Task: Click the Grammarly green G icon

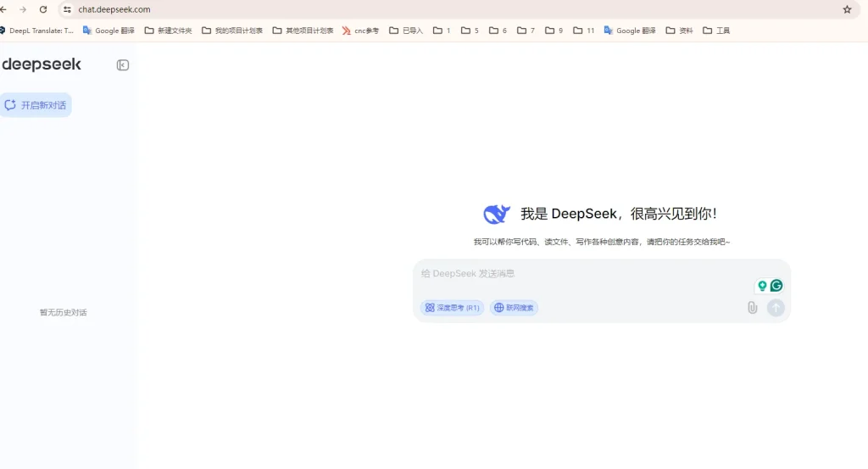Action: pyautogui.click(x=776, y=286)
